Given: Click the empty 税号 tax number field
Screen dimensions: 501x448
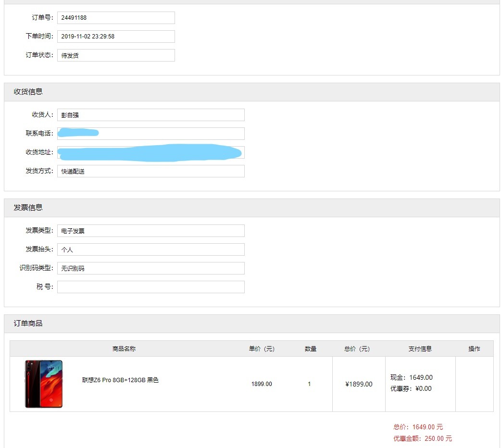Looking at the screenshot, I should (151, 287).
